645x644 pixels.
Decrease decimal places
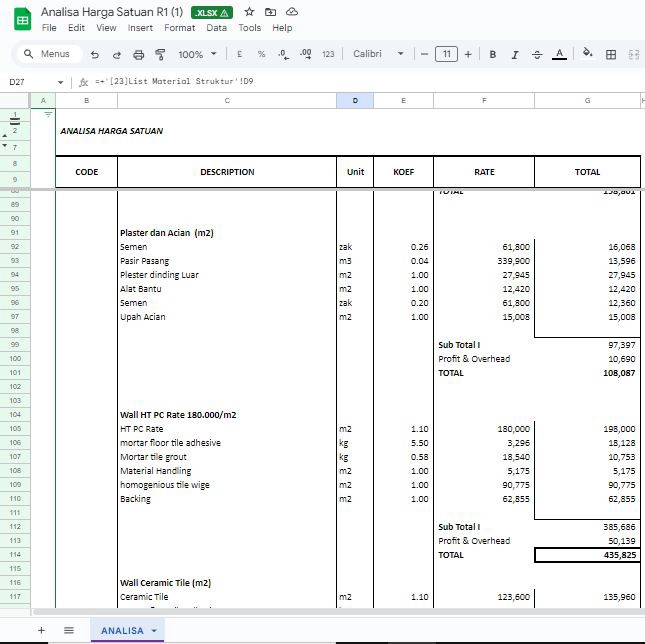coord(283,54)
